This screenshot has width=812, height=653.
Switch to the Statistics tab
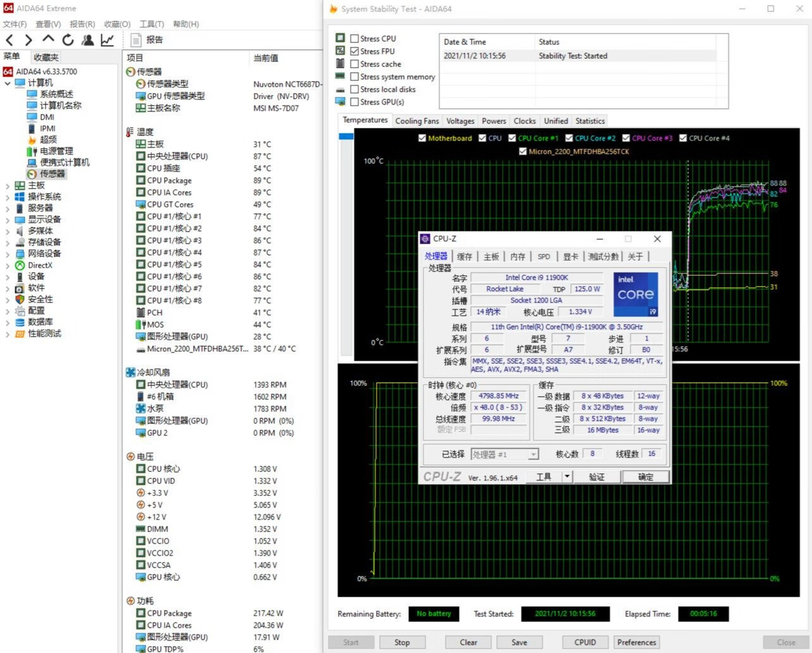coord(590,121)
